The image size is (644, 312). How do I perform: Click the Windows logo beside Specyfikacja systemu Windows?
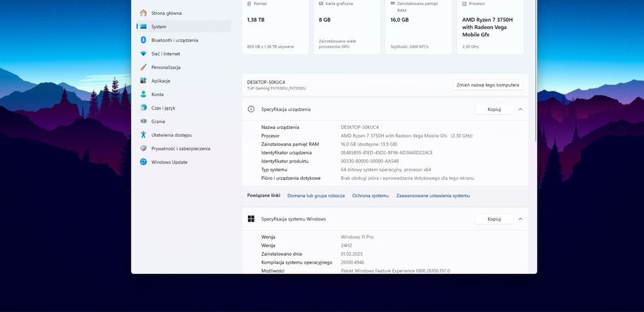(x=251, y=219)
